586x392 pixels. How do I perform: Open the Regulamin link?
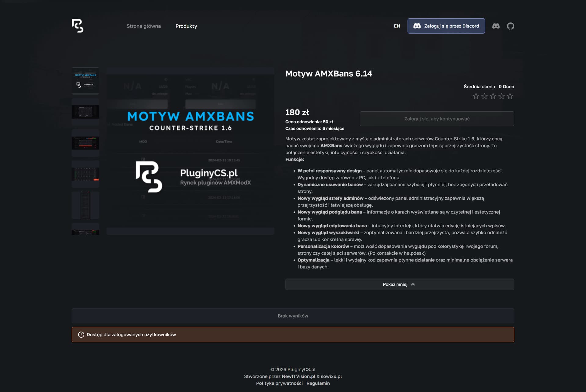coord(318,383)
